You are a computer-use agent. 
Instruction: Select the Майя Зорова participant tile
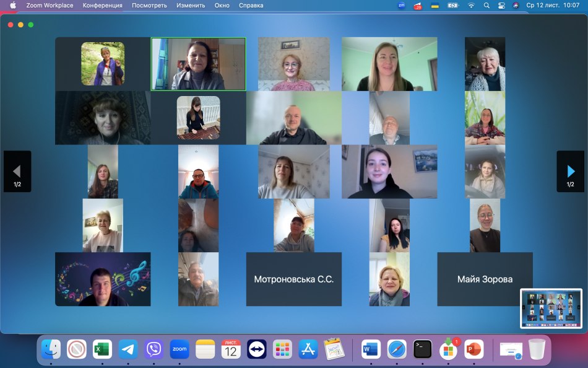485,279
